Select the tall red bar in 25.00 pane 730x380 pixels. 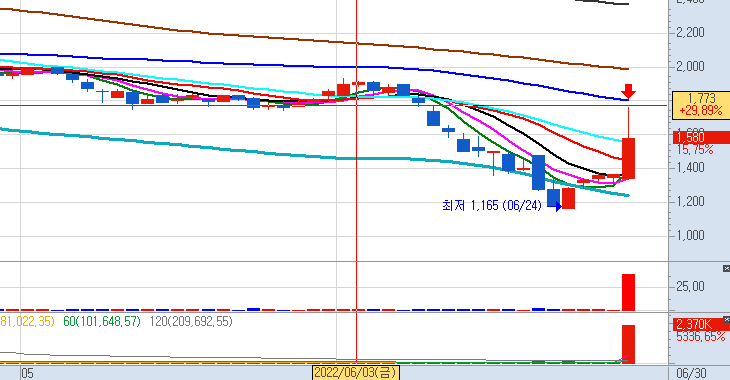[629, 292]
